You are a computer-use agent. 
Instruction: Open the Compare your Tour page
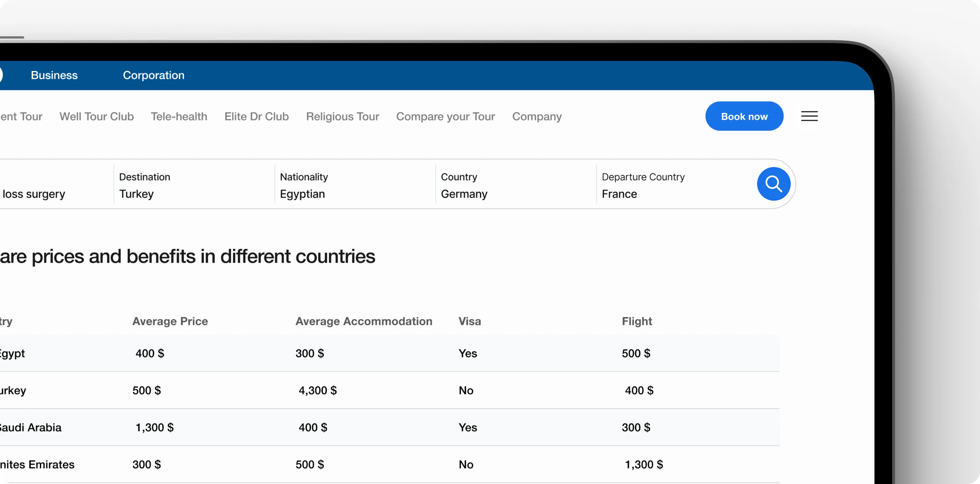coord(445,117)
